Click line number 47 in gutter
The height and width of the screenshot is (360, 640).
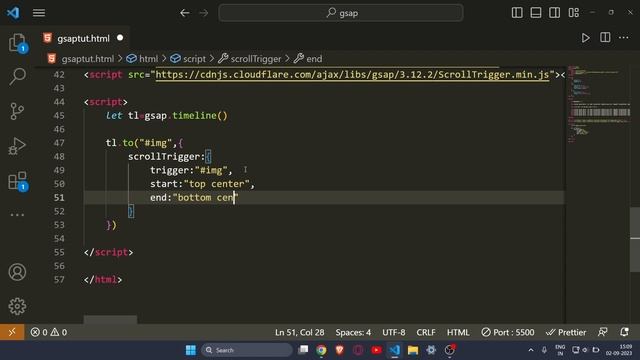pyautogui.click(x=59, y=143)
